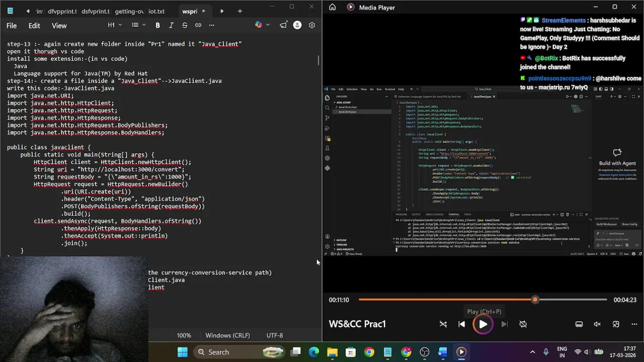Open Microsoft Edge from the taskbar
This screenshot has height=362, width=644.
314,352
